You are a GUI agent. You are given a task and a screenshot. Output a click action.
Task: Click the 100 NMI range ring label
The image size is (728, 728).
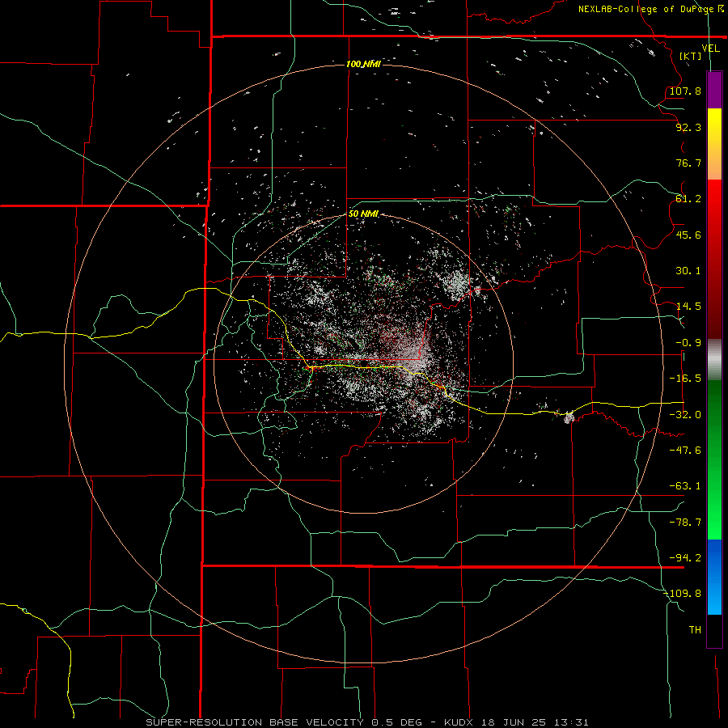pyautogui.click(x=363, y=64)
